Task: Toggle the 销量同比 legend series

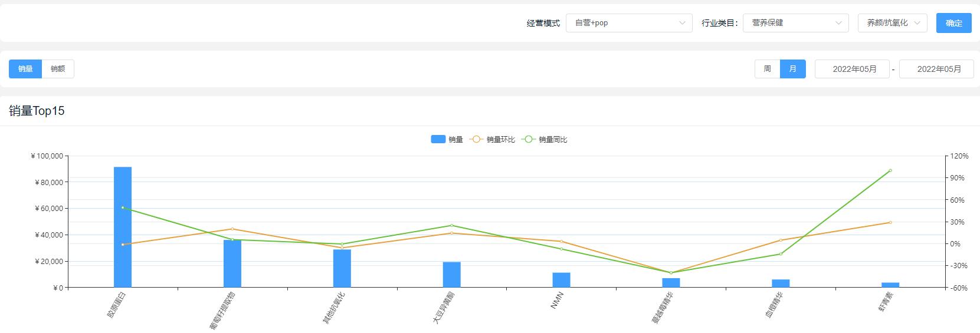Action: [x=545, y=140]
